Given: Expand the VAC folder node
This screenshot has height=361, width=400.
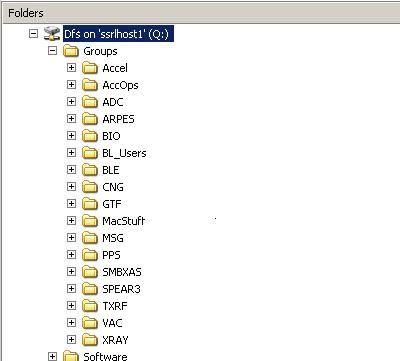Looking at the screenshot, I should 71,323.
